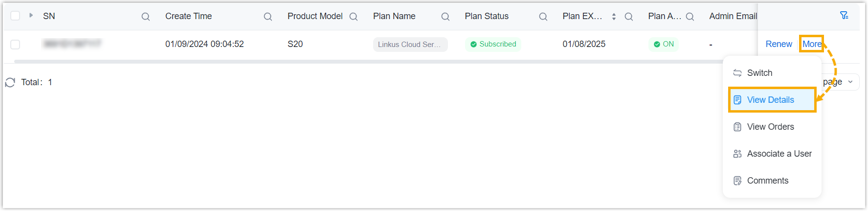Click the Create Time search icon
This screenshot has height=211, width=868.
tap(268, 17)
